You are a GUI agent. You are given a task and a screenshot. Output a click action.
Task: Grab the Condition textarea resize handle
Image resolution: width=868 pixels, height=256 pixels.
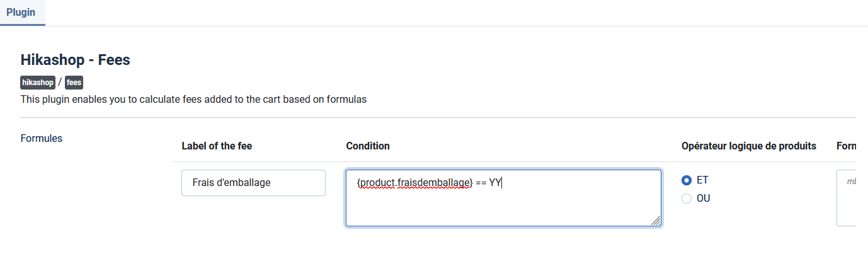tap(656, 221)
